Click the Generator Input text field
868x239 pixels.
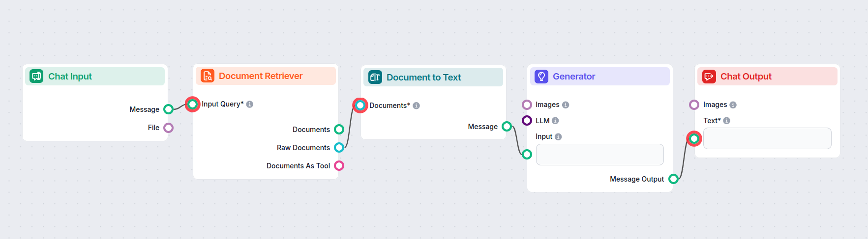pyautogui.click(x=599, y=155)
